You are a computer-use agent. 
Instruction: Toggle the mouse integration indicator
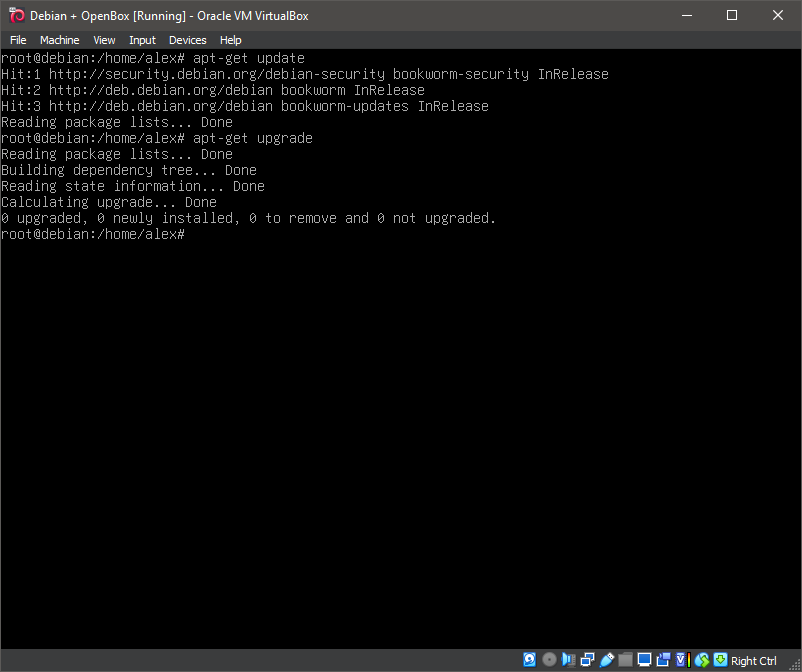tap(702, 660)
